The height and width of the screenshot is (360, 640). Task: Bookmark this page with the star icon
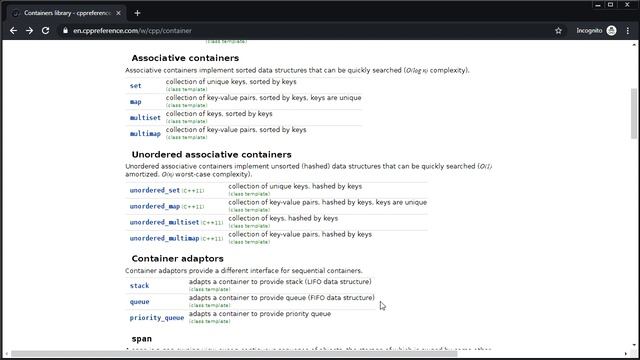[558, 31]
